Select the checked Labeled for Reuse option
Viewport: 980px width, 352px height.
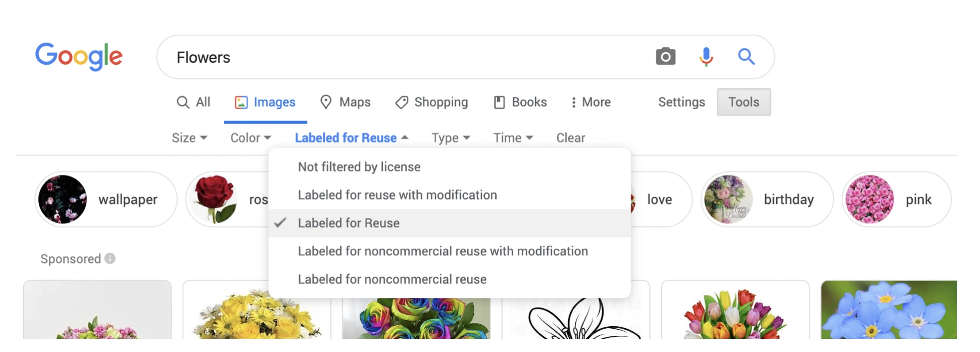(x=450, y=223)
